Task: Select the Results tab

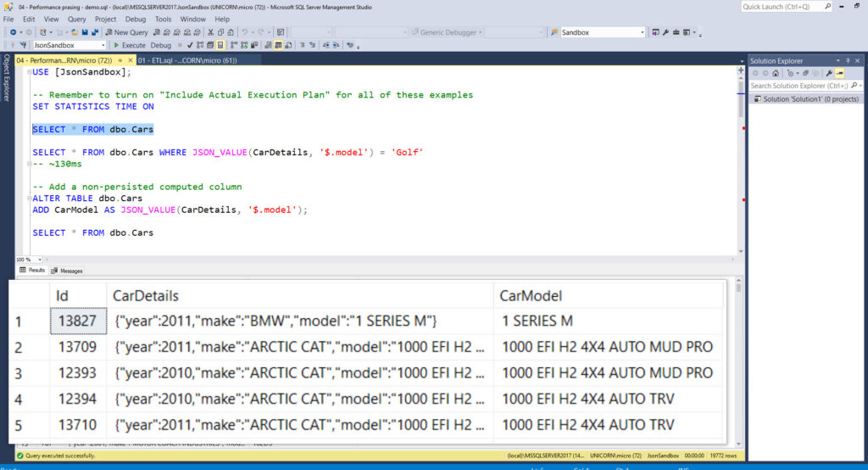Action: 32,271
